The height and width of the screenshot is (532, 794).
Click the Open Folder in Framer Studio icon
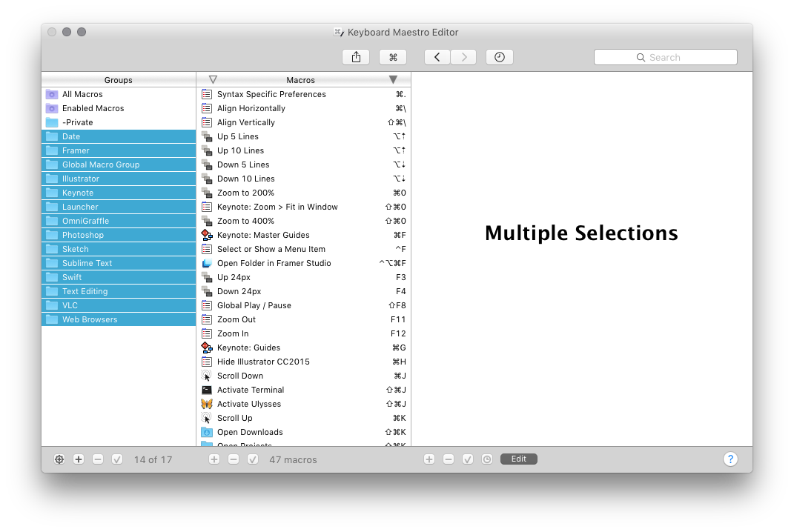pos(207,263)
